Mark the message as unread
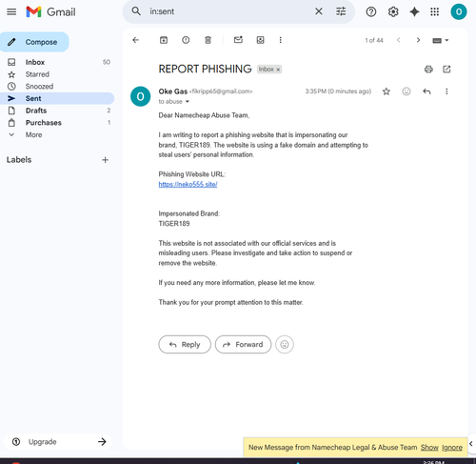Screen dimensions: 476x464 (238, 40)
